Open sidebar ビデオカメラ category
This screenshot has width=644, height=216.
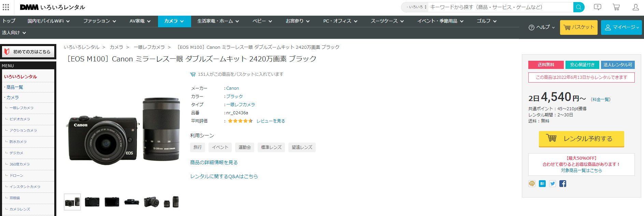pos(20,119)
